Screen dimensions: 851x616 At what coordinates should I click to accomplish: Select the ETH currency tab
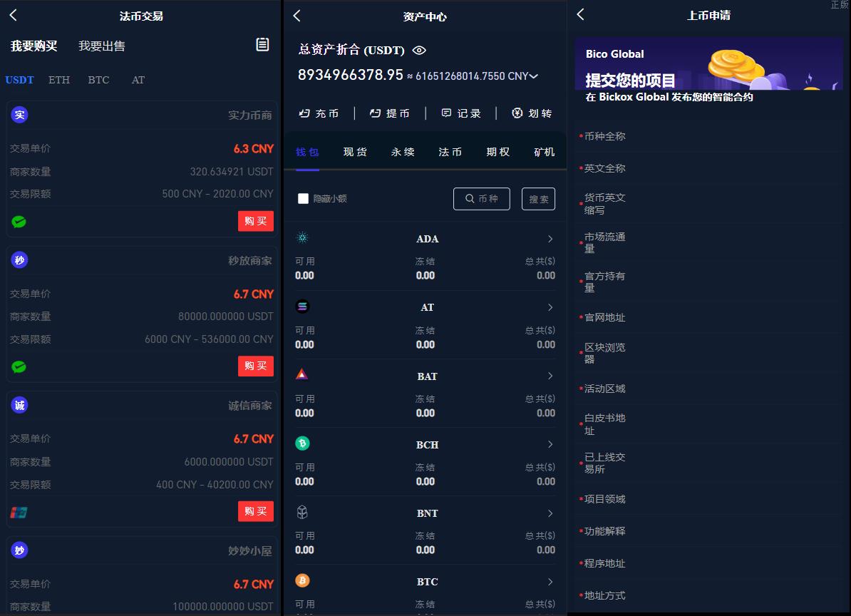tap(59, 80)
